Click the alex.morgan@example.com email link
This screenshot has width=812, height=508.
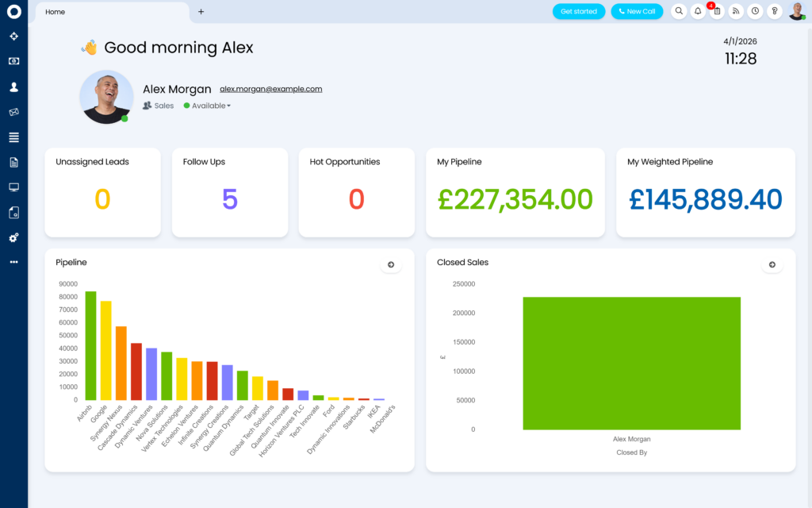270,90
